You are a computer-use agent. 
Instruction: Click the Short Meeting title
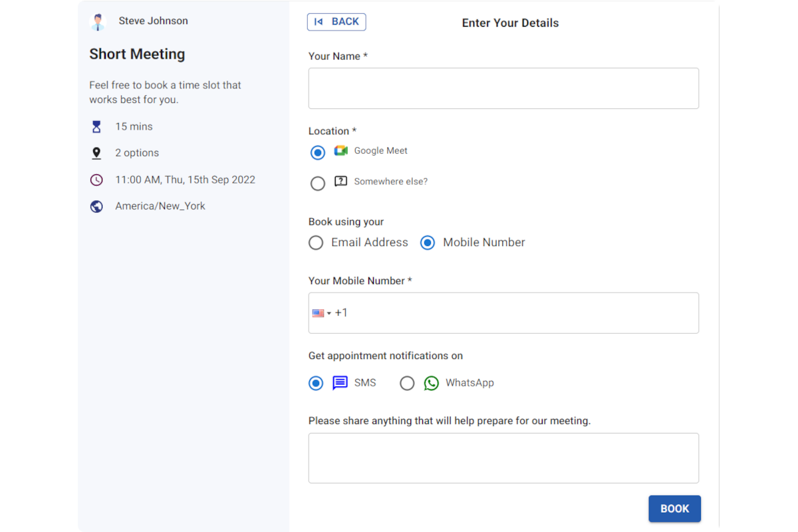(138, 55)
